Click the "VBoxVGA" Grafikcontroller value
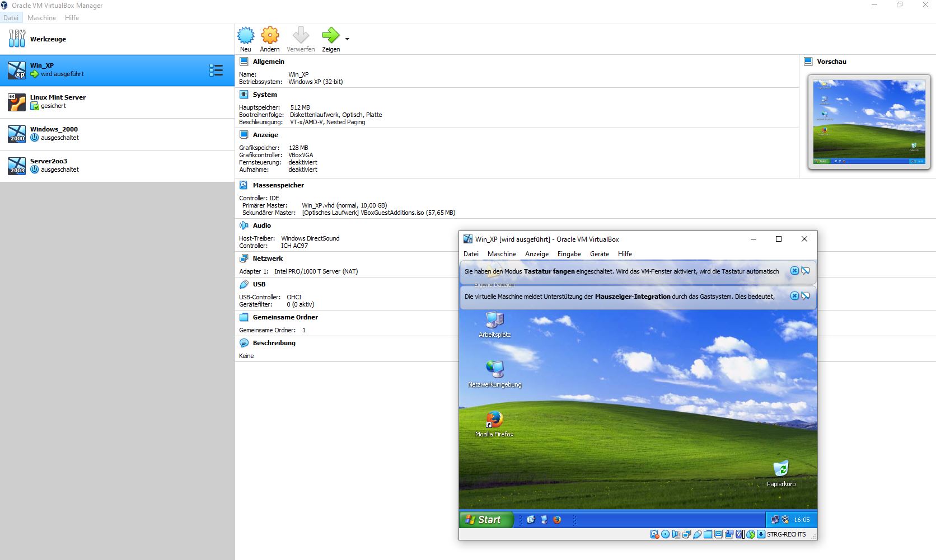Viewport: 936px width, 560px height. pyautogui.click(x=301, y=155)
